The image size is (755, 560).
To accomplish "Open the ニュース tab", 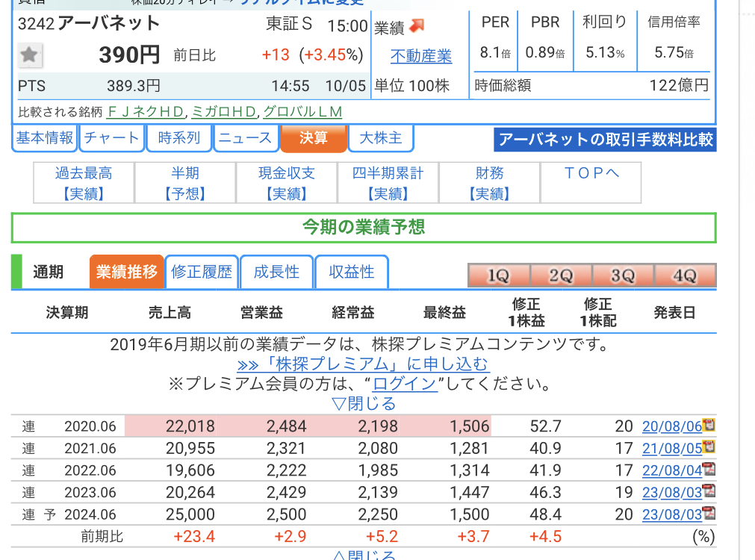I will click(x=246, y=138).
